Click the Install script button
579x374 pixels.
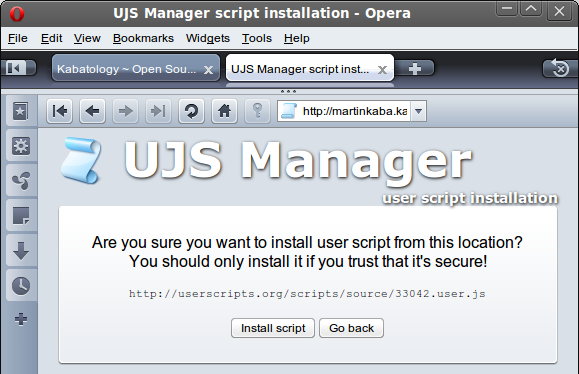(x=273, y=328)
